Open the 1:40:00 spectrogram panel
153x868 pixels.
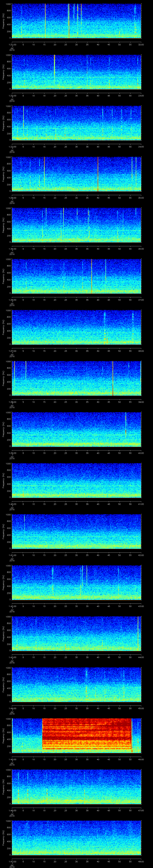click(76, 480)
